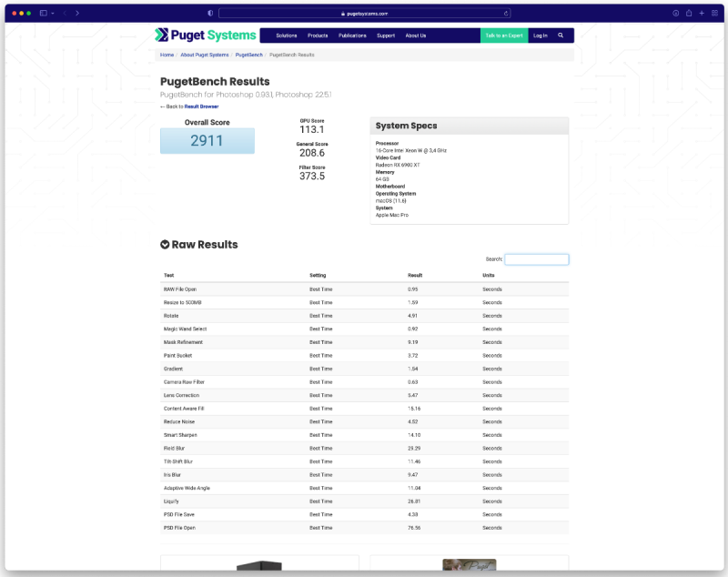Click the PSD File Save row text
728x577 pixels.
[x=178, y=515]
